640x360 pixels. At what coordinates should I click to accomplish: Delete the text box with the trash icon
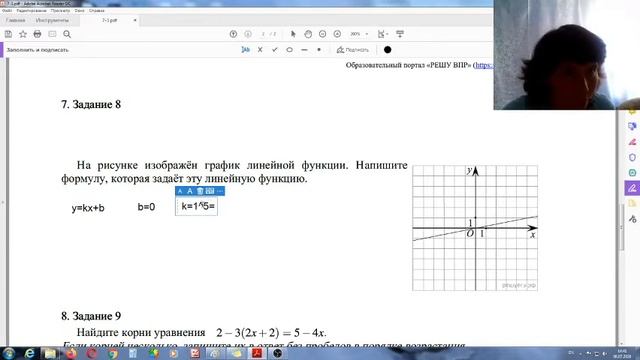[x=200, y=191]
